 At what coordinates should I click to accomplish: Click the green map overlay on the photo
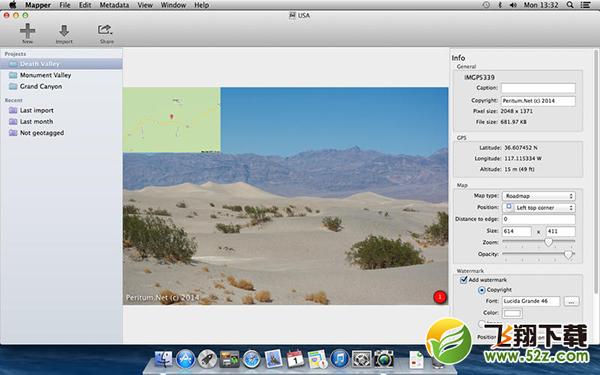171,120
